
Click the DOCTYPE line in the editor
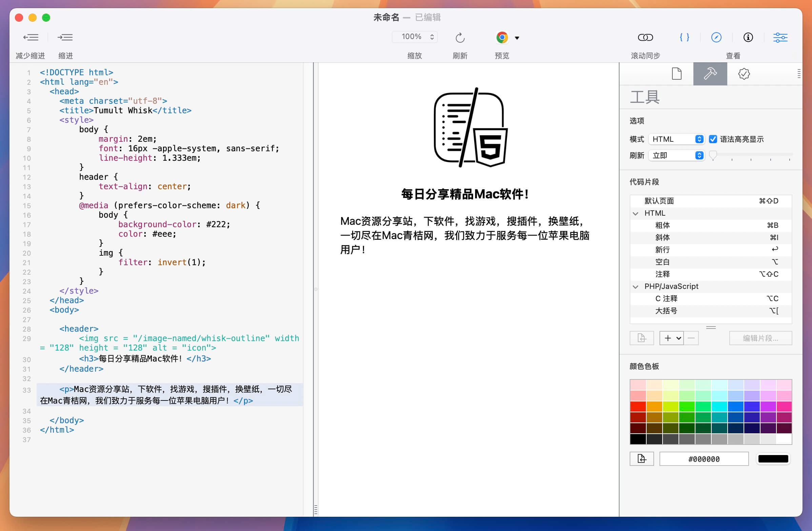point(77,72)
